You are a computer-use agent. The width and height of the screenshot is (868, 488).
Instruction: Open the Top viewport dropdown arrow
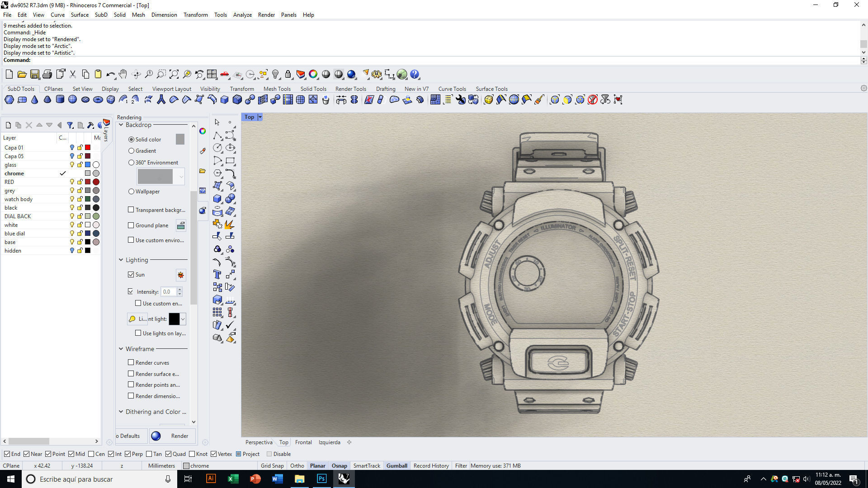pyautogui.click(x=260, y=117)
